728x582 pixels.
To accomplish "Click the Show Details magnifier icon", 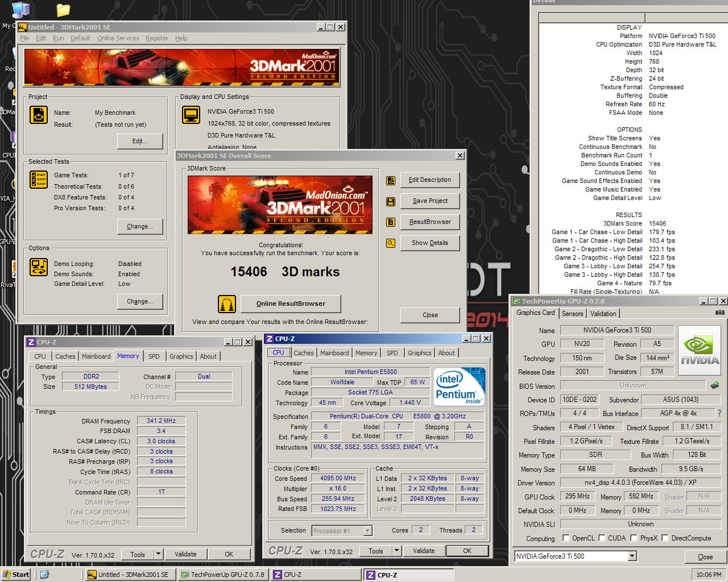I will pos(391,243).
